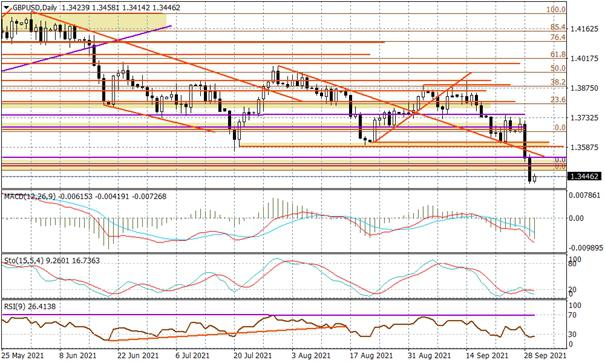Click the RSI(9) 26.4138 indicator label
Screen dimensions: 605x363
click(x=30, y=307)
